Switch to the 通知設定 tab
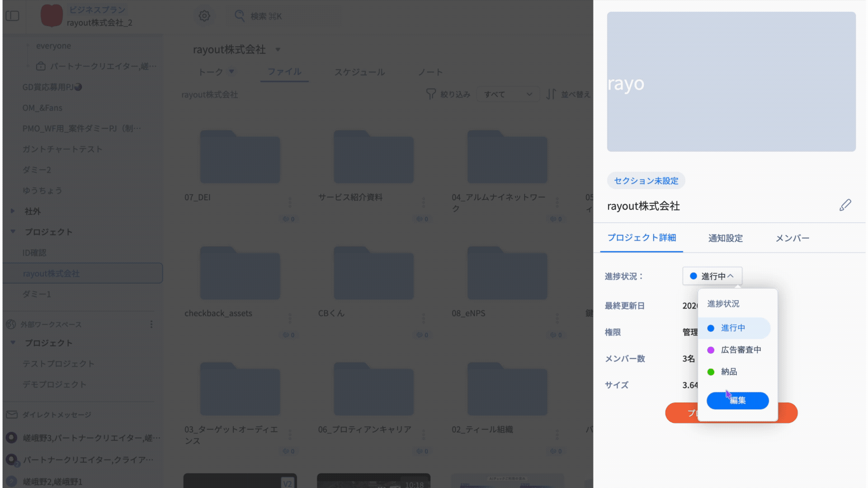 (x=725, y=238)
